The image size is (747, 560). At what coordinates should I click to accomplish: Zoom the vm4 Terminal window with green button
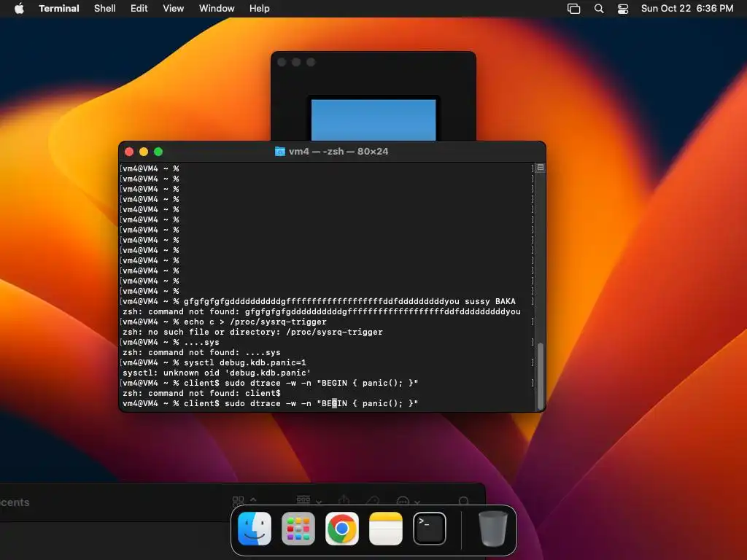point(158,152)
